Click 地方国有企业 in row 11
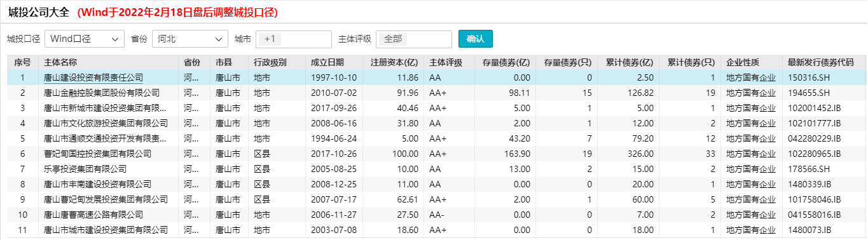Image resolution: width=868 pixels, height=240 pixels. (751, 230)
